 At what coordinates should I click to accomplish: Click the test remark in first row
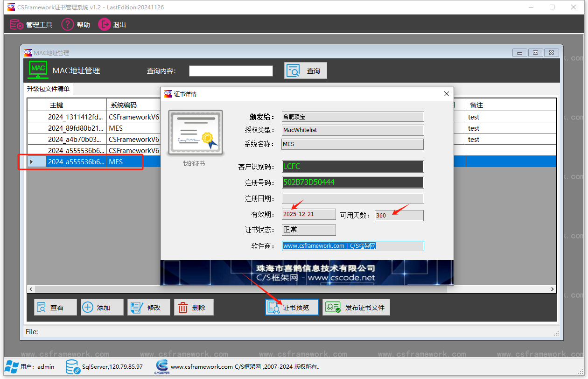[x=474, y=117]
